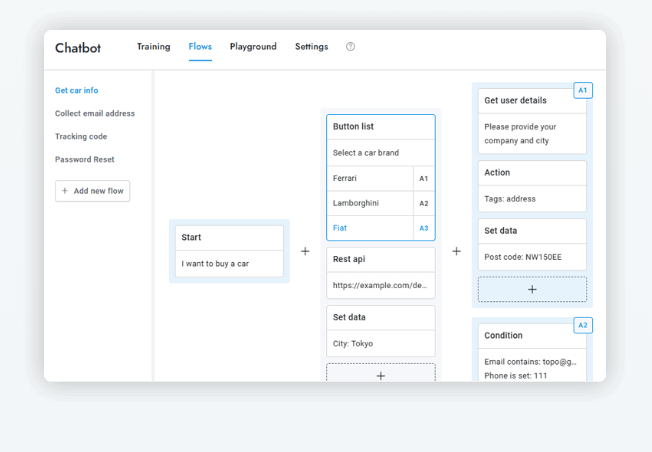652x452 pixels.
Task: Select the Ferrari button option
Action: [369, 179]
